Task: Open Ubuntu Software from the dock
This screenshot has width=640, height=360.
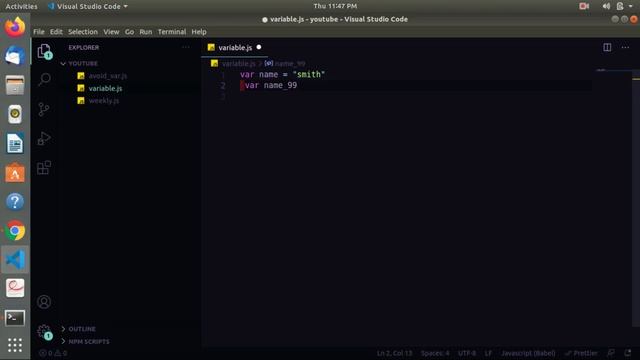Action: pyautogui.click(x=15, y=173)
